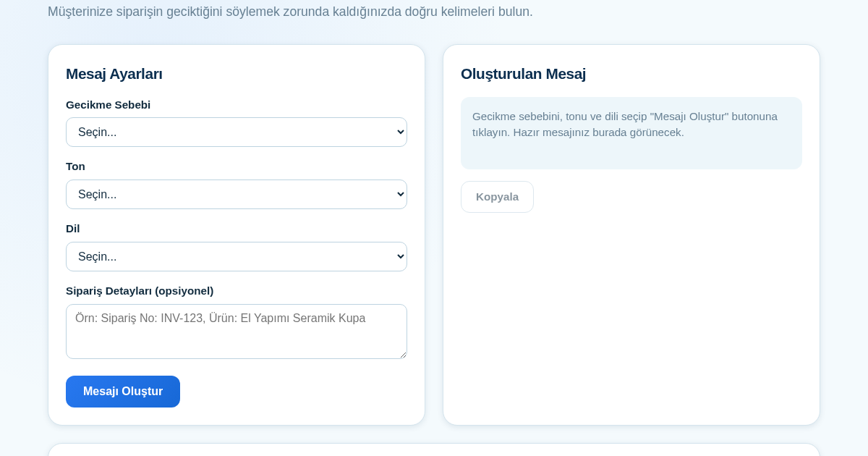Viewport: 868px width, 456px height.
Task: Click the Sipariş Detayları (opsiyonel) label
Action: 140,291
